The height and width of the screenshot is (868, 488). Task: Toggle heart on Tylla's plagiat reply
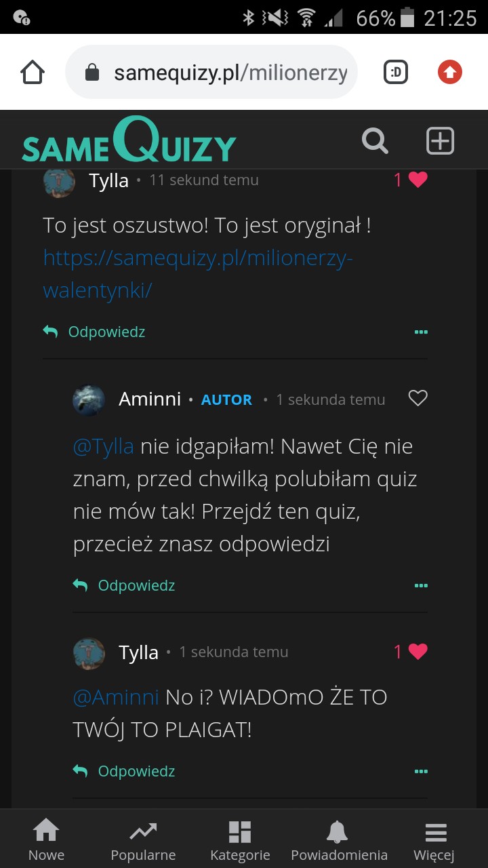click(x=418, y=652)
